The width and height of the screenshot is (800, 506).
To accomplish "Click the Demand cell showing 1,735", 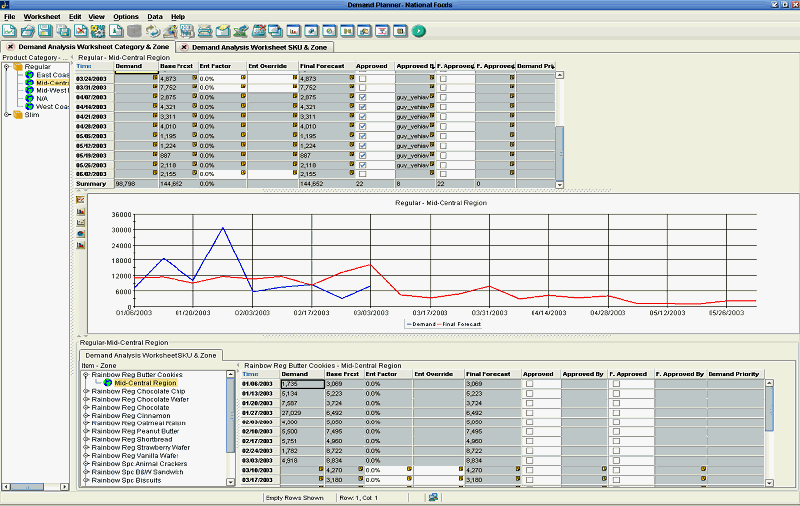I will [x=300, y=384].
